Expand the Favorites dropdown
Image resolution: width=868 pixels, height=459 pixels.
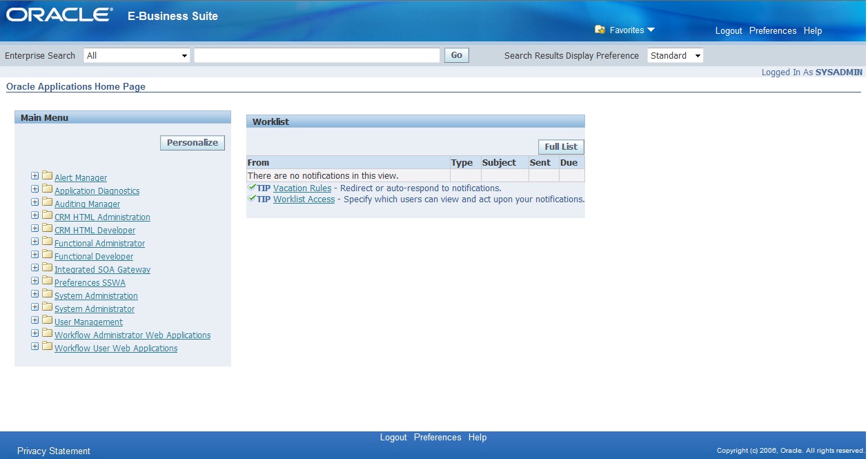pyautogui.click(x=651, y=30)
